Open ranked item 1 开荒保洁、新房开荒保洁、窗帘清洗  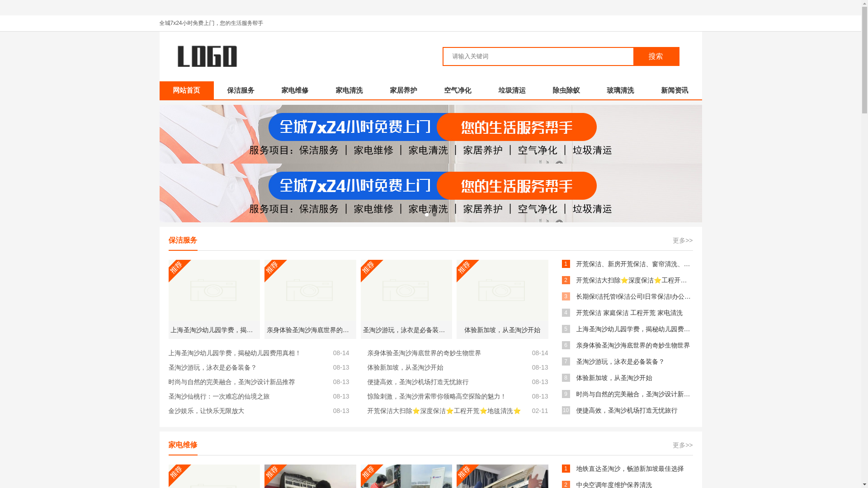pos(633,264)
